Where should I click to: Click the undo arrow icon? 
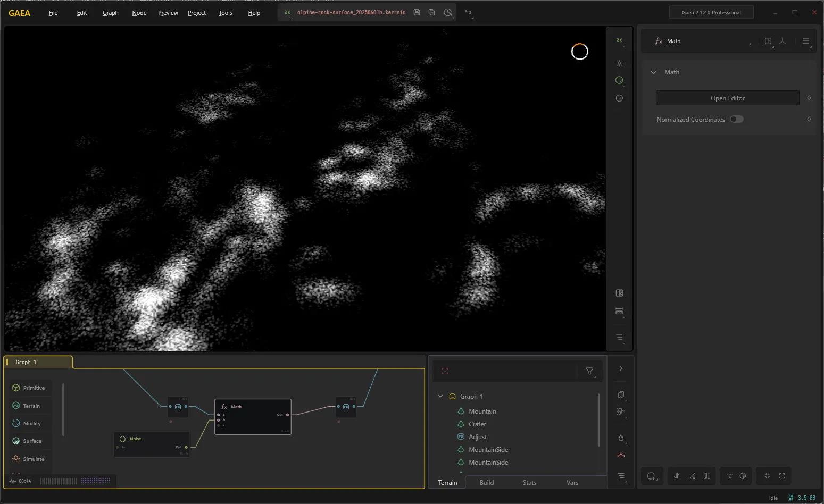pyautogui.click(x=468, y=12)
